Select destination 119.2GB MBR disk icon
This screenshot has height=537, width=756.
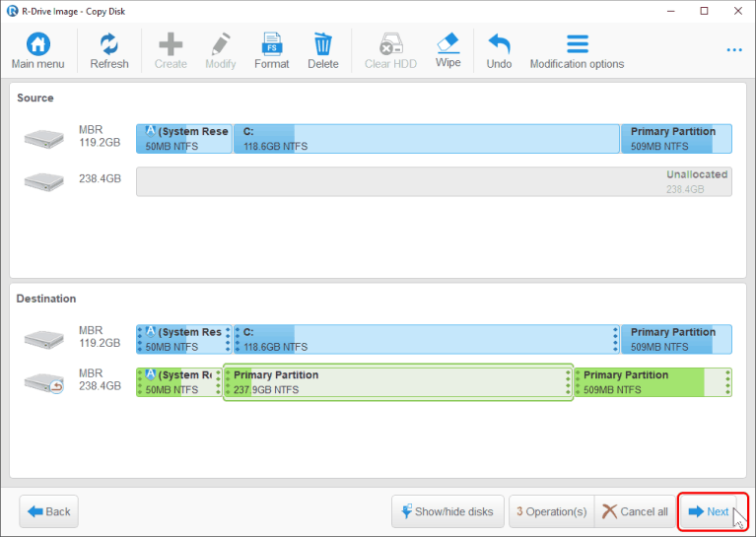coord(44,339)
